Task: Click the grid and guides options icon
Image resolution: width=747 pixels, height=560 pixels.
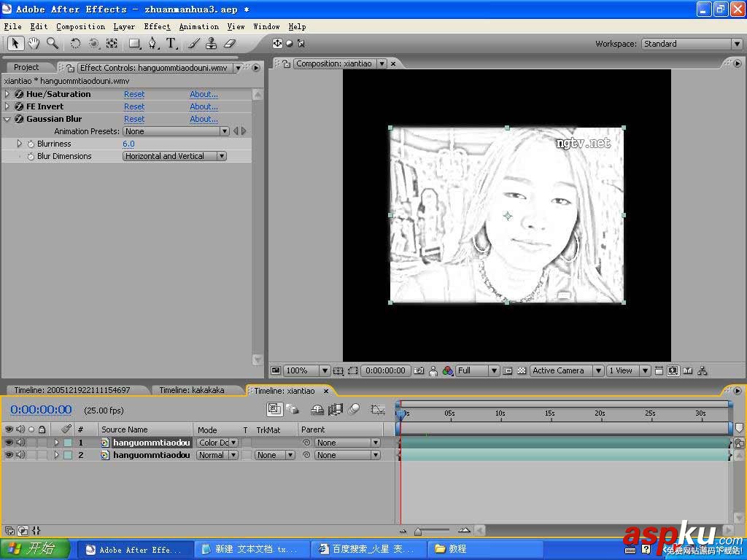Action: coord(338,370)
